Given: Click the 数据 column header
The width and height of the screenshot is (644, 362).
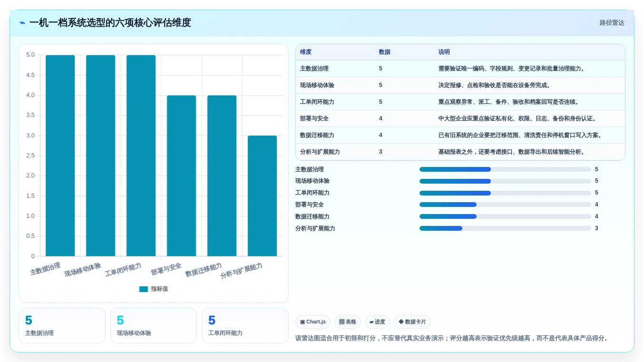Looking at the screenshot, I should coord(385,52).
